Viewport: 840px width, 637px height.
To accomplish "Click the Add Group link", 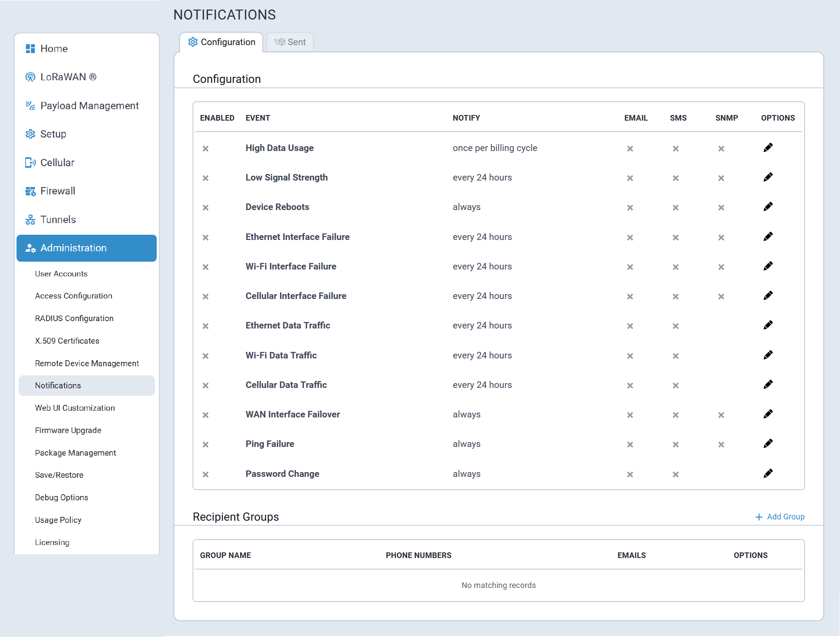I will click(780, 517).
